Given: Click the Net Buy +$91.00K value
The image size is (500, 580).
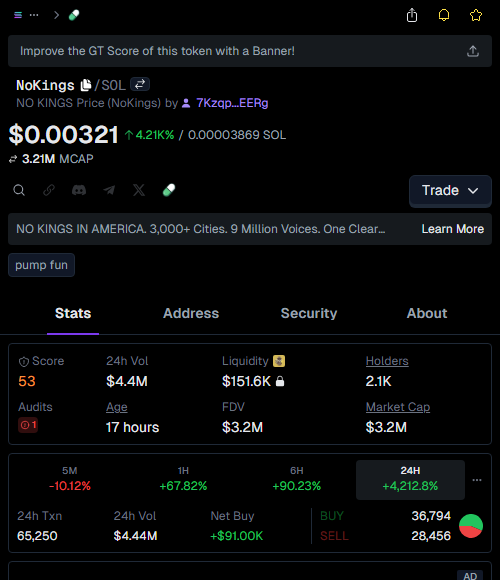Looking at the screenshot, I should pos(237,536).
